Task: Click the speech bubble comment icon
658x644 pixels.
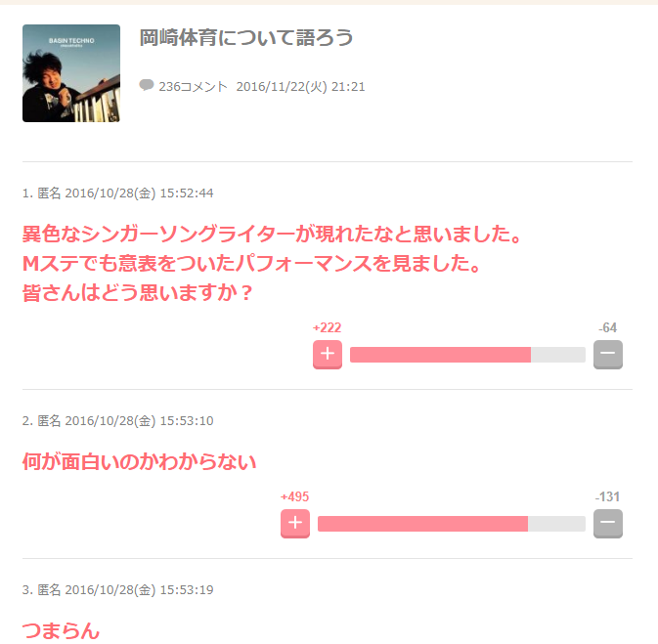Action: click(x=147, y=85)
